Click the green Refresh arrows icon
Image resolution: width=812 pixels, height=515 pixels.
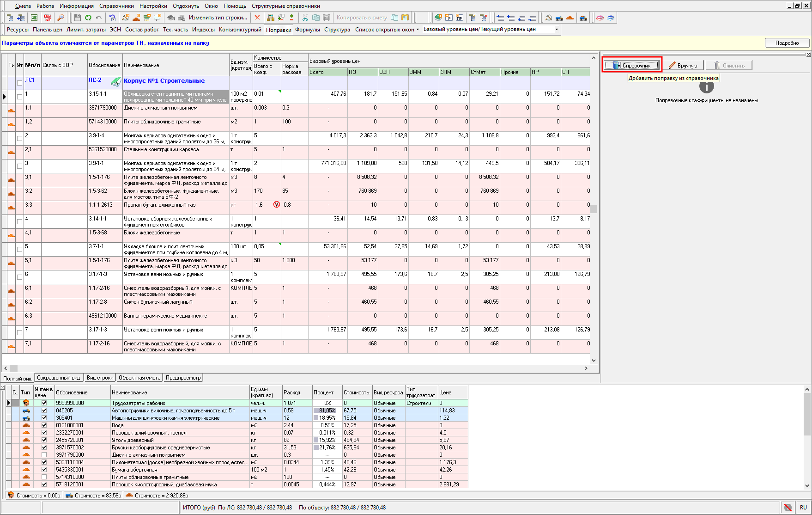[88, 18]
